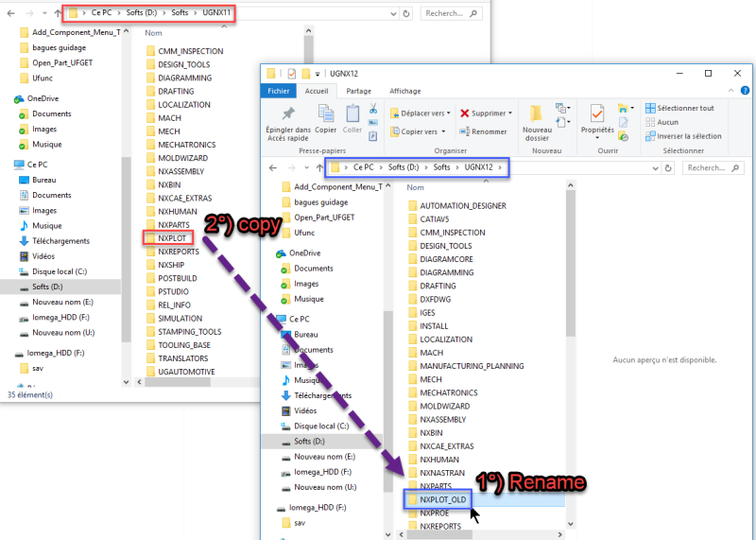Click Aucun selection option
Image resolution: width=756 pixels, height=540 pixels.
(x=662, y=122)
